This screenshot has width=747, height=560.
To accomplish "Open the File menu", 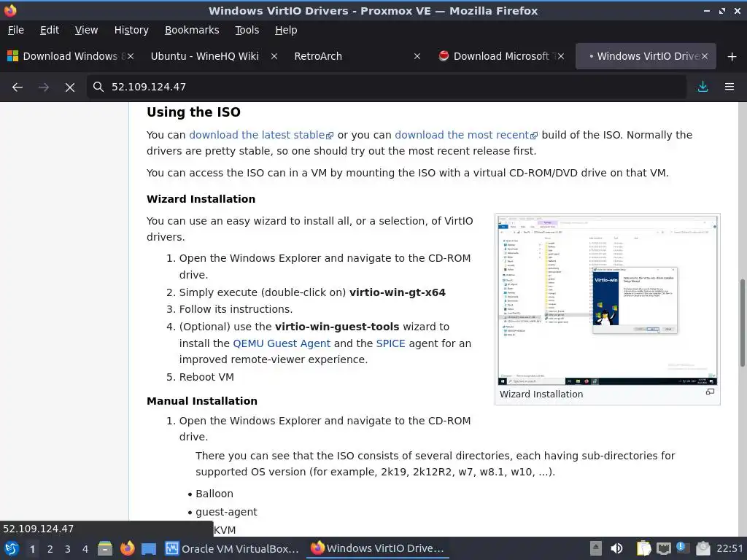I will point(16,30).
